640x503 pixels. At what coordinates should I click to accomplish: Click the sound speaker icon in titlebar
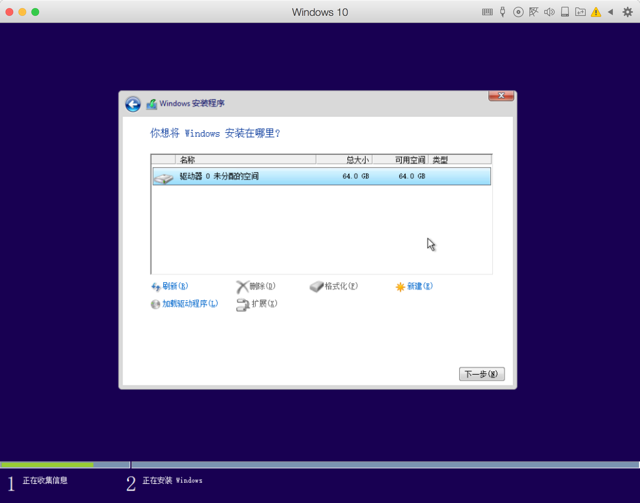coord(549,12)
